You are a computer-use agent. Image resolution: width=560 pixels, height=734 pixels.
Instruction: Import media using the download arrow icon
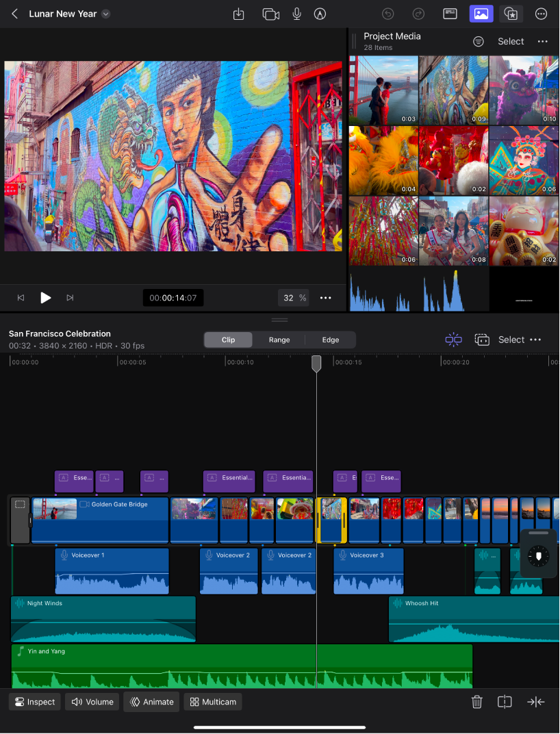(238, 14)
